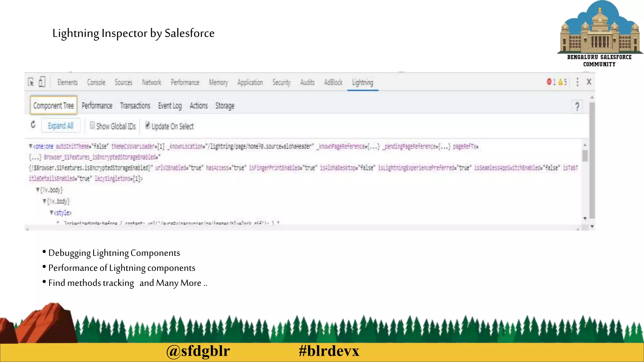This screenshot has width=644, height=362.
Task: Switch to the Memory tab
Action: point(218,82)
